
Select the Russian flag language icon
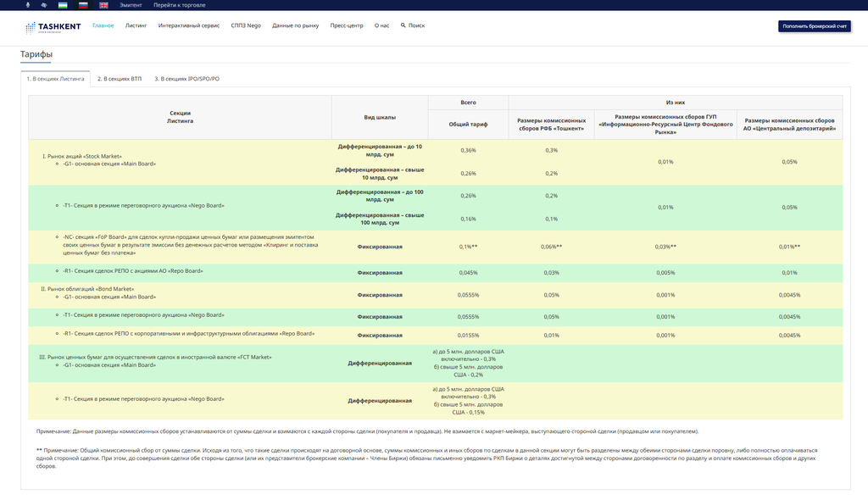point(83,5)
